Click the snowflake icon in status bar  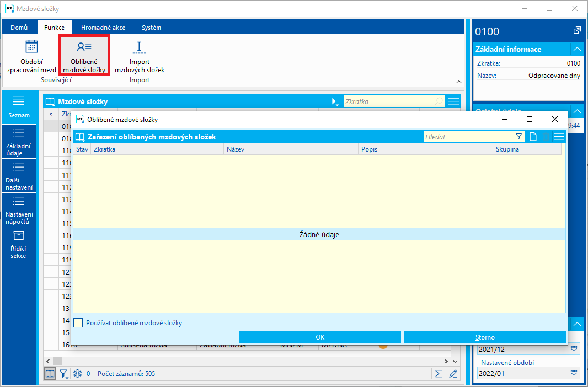(x=77, y=373)
